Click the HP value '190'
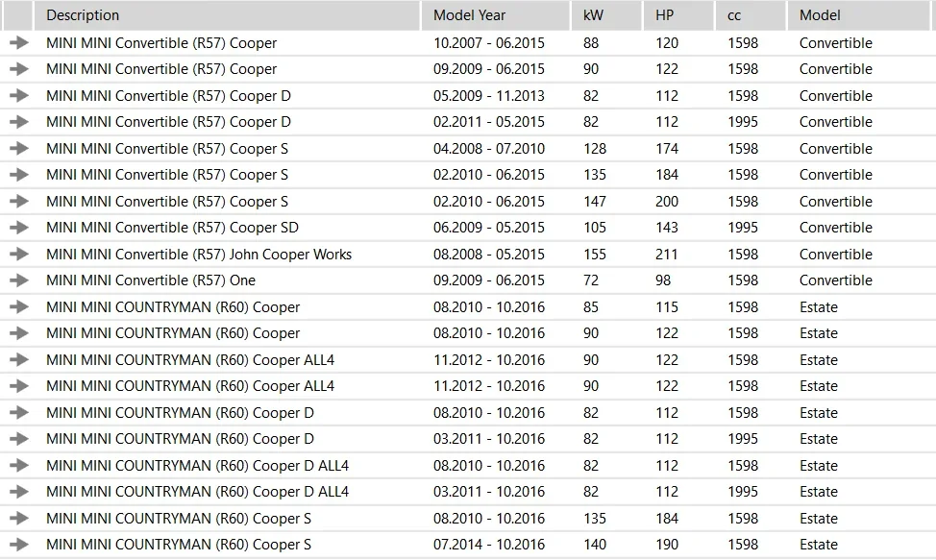The image size is (936, 560). 667,545
